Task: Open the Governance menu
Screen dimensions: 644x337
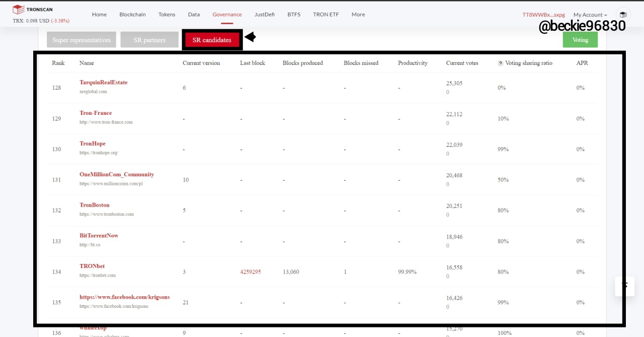Action: pyautogui.click(x=227, y=15)
